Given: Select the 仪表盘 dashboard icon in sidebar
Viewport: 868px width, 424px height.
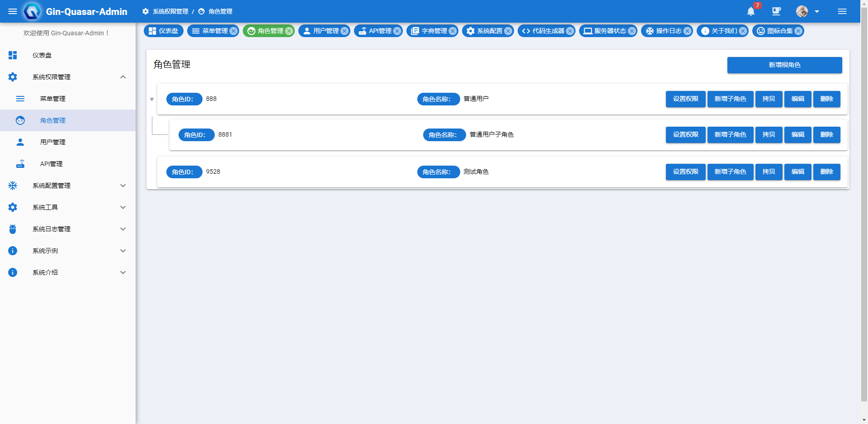Looking at the screenshot, I should click(13, 55).
